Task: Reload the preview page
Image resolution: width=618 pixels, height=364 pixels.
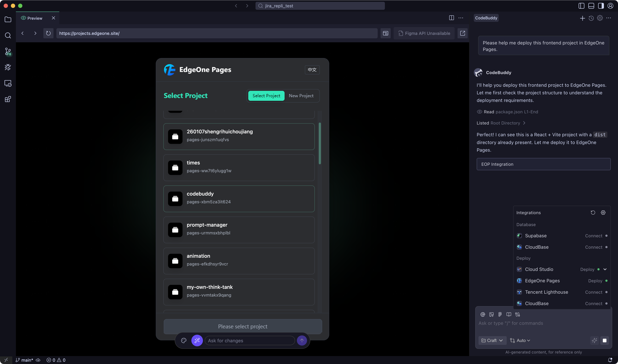Action: pyautogui.click(x=48, y=33)
